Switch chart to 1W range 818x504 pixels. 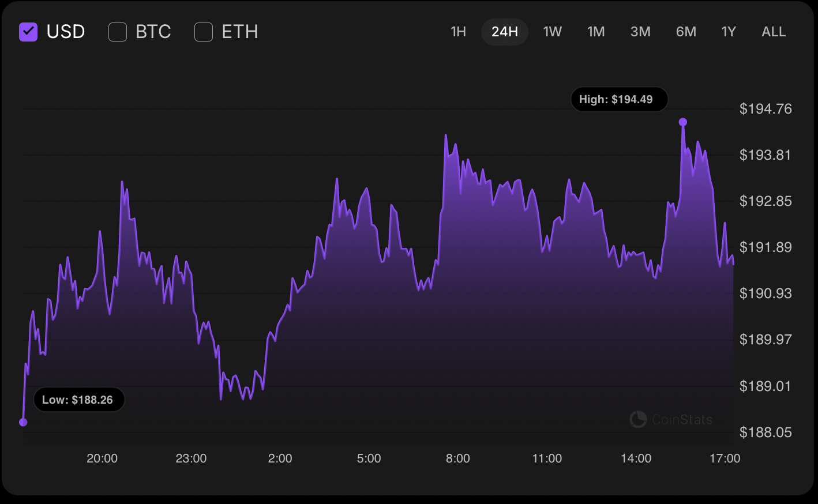[x=552, y=32]
